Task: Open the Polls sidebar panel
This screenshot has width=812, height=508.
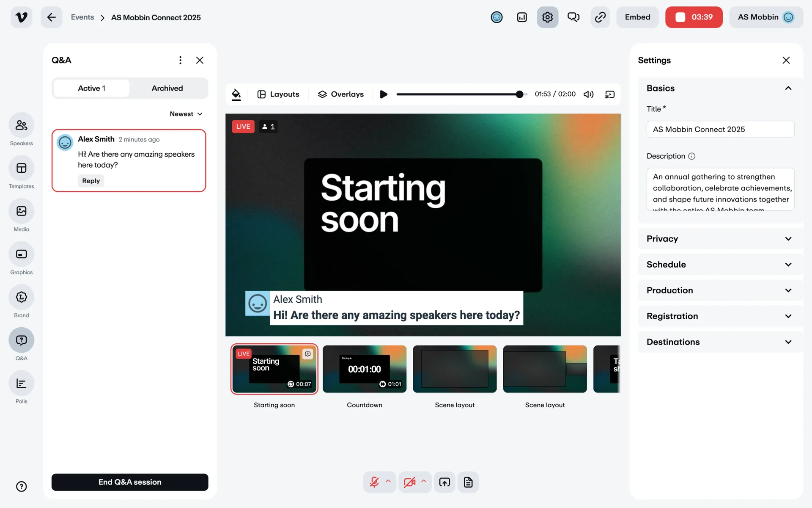Action: (x=21, y=384)
